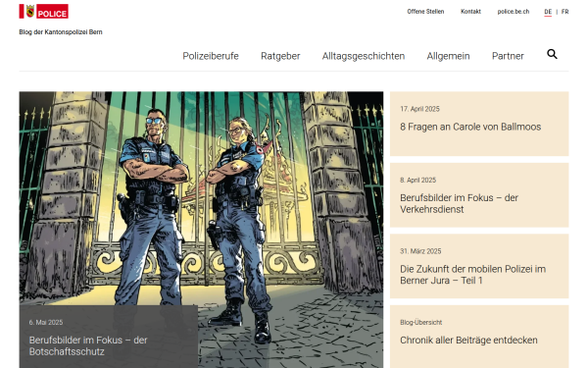Click the 8. April 2025 date label

coord(417,181)
